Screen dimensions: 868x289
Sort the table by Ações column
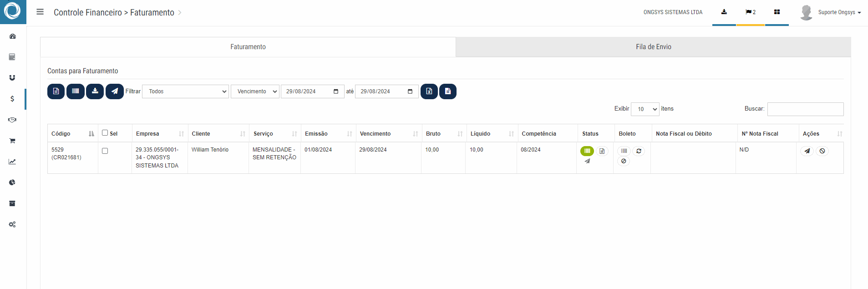point(822,134)
